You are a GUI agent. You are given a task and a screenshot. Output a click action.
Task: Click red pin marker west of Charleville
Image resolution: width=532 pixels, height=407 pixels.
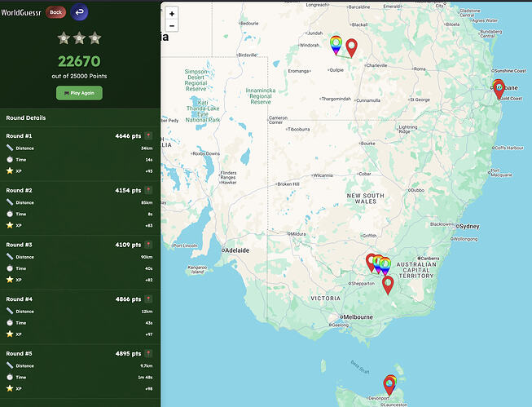tap(351, 48)
